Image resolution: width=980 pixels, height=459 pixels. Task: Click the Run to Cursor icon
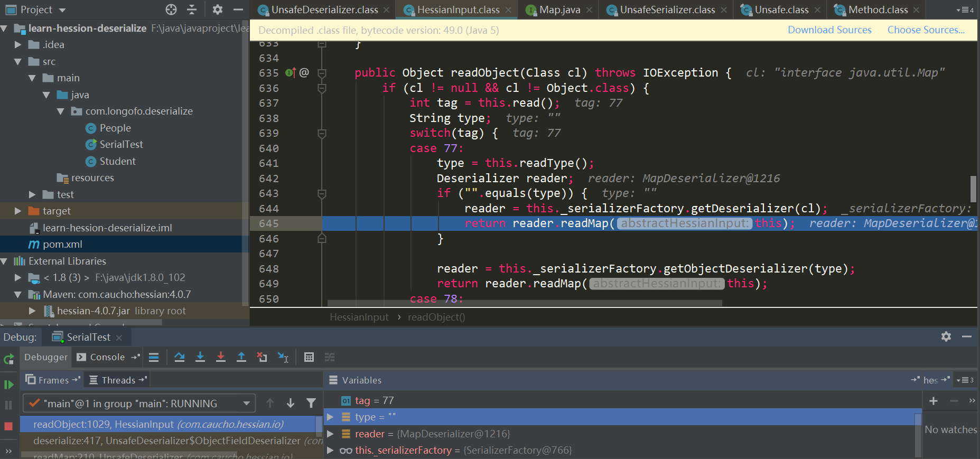coord(283,358)
